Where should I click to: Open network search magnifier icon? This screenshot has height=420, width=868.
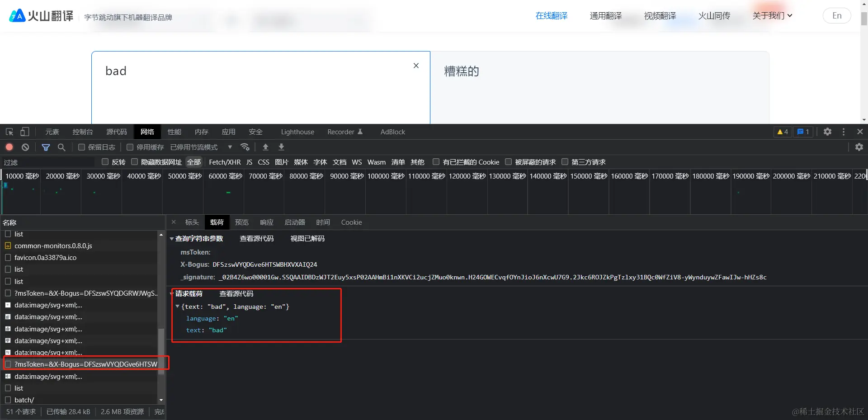tap(61, 147)
